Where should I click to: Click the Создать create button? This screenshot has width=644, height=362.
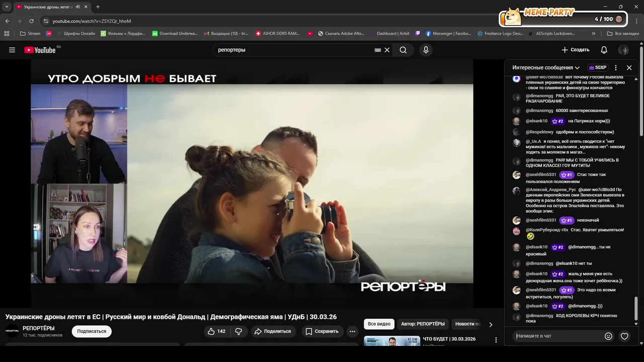(575, 50)
